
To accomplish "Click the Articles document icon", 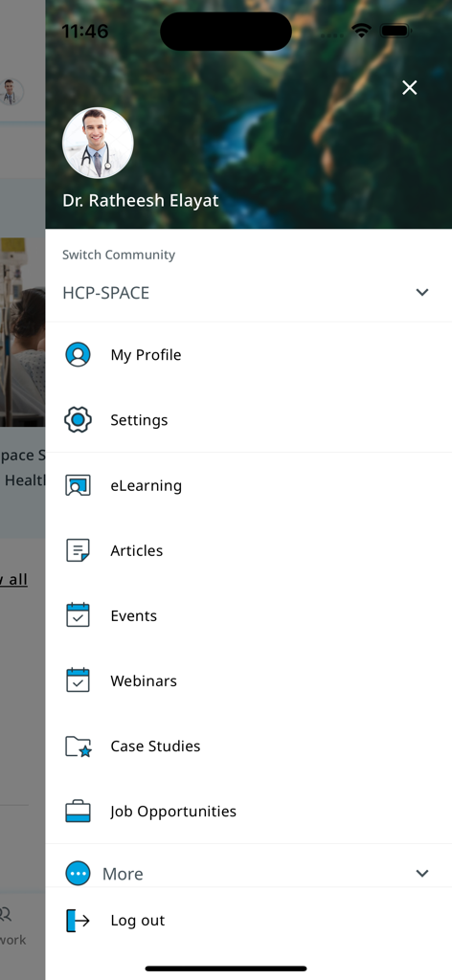I will point(79,550).
